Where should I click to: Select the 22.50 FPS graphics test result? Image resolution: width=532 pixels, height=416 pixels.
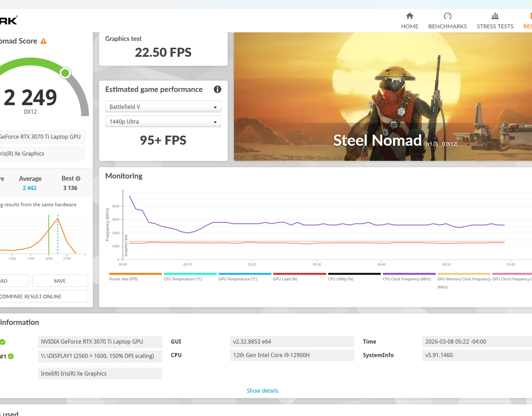[x=163, y=52]
